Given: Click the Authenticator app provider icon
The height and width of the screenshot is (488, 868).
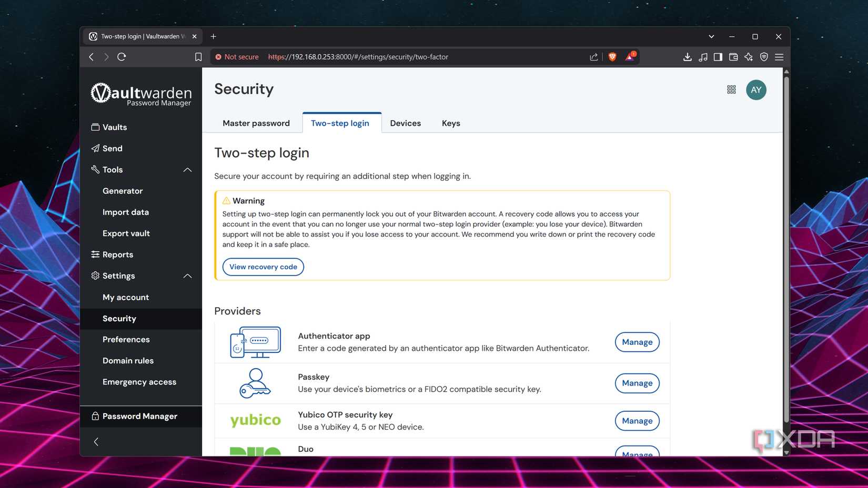Looking at the screenshot, I should (256, 342).
